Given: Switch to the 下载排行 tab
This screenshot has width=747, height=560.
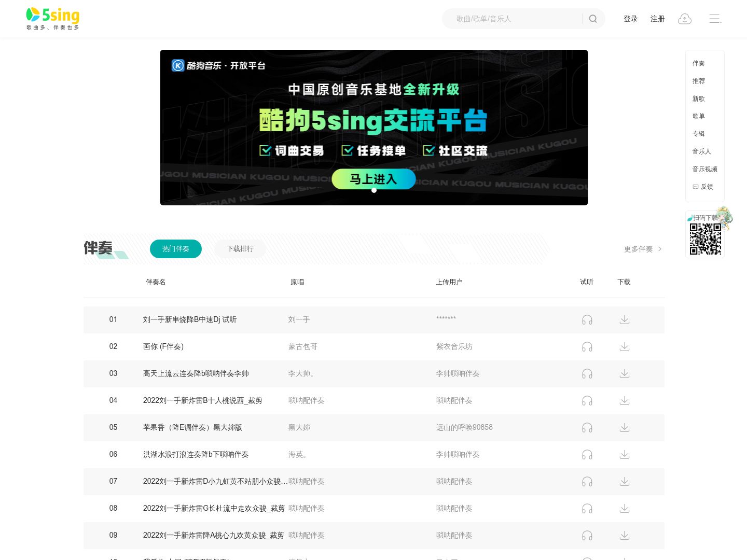Looking at the screenshot, I should 240,249.
